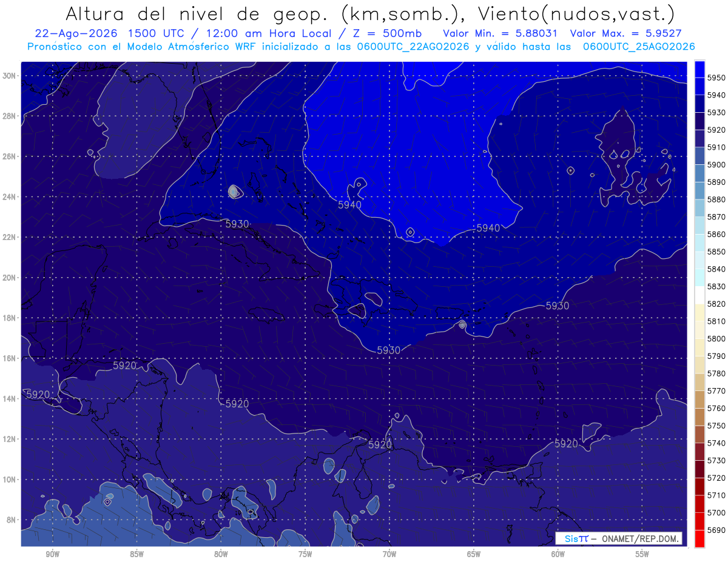
Task: Click the '70W' longitude axis label
Action: [389, 554]
